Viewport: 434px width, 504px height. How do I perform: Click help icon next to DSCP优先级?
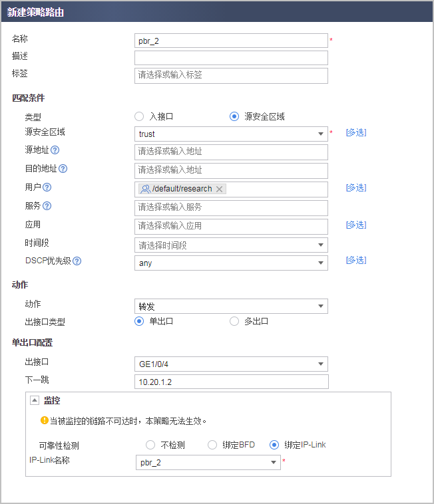[77, 261]
